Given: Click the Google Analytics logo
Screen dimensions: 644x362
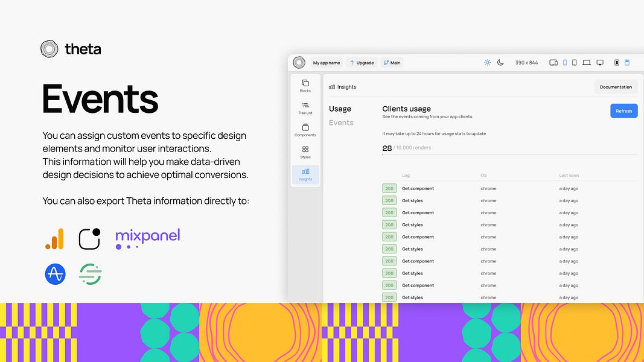Looking at the screenshot, I should [55, 239].
